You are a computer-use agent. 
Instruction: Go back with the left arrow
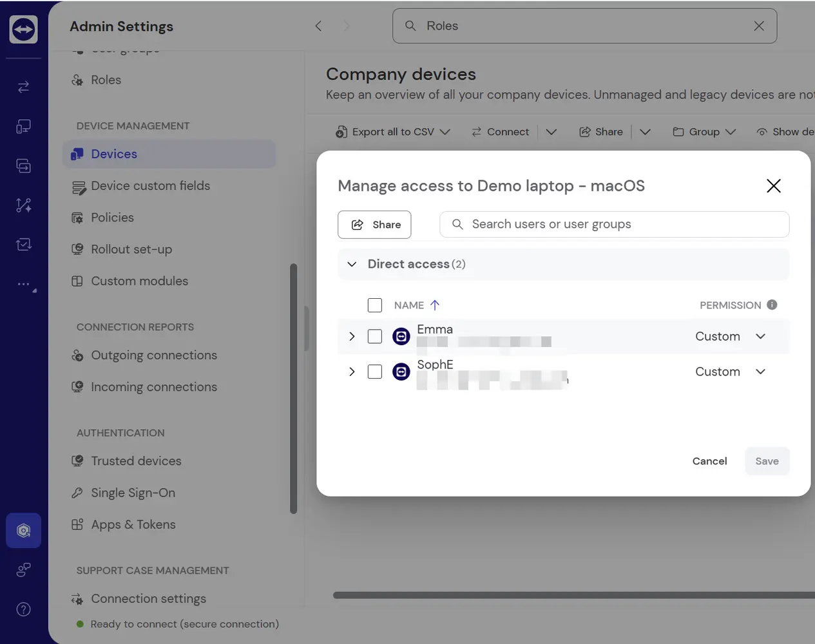click(318, 26)
